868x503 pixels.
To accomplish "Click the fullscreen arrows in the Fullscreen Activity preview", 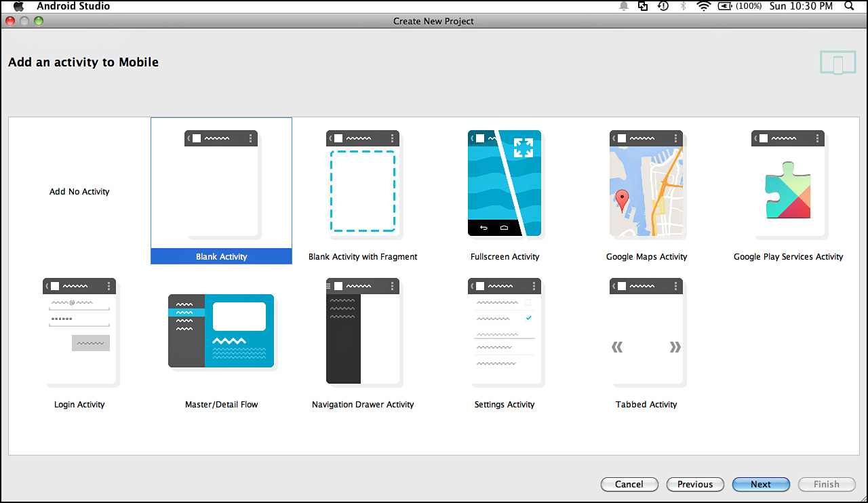I will coord(524,148).
